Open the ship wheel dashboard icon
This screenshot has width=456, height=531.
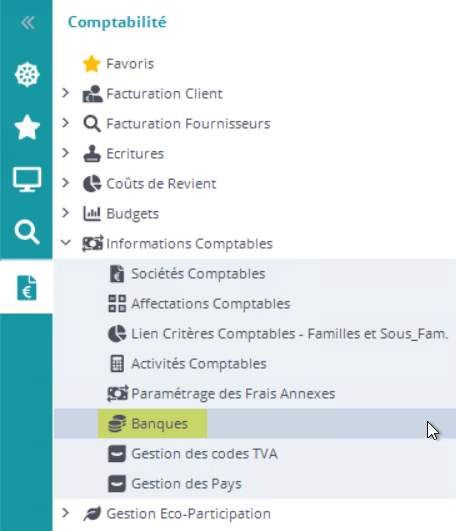click(27, 75)
